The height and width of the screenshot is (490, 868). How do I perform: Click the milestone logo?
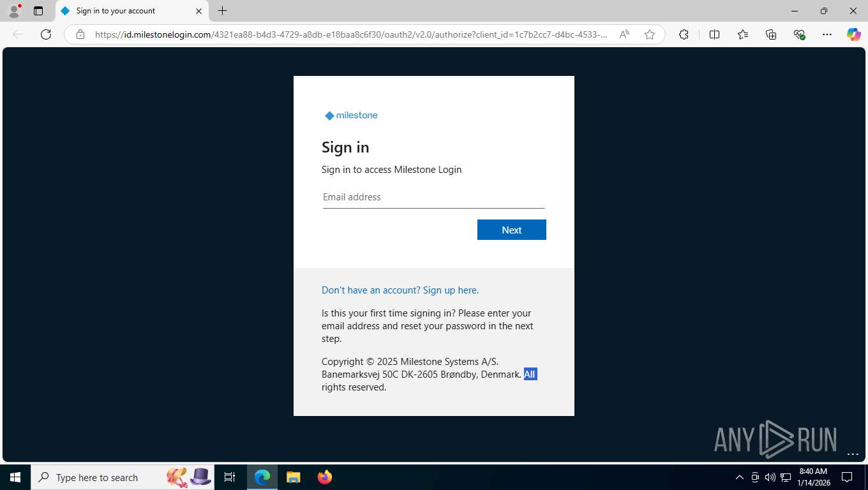click(x=351, y=115)
